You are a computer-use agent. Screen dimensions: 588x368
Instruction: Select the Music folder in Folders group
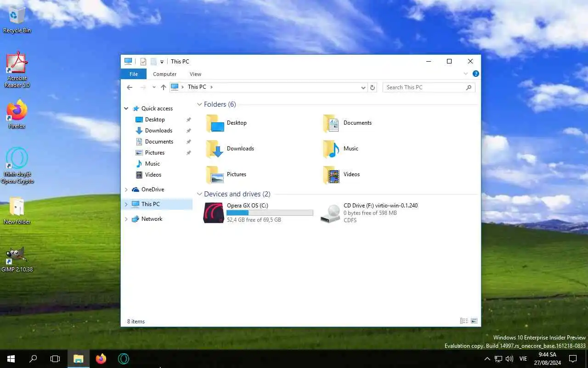(340, 149)
